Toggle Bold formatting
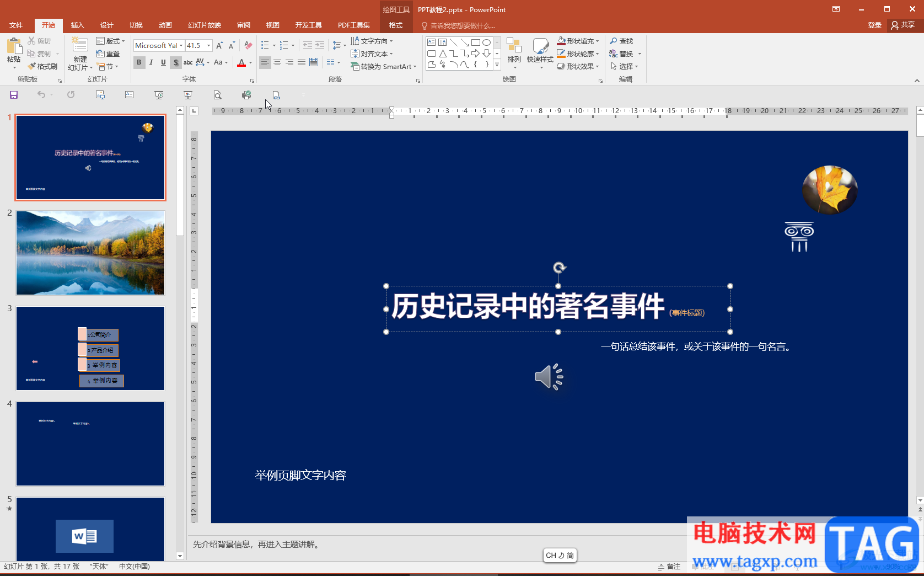 pos(139,62)
